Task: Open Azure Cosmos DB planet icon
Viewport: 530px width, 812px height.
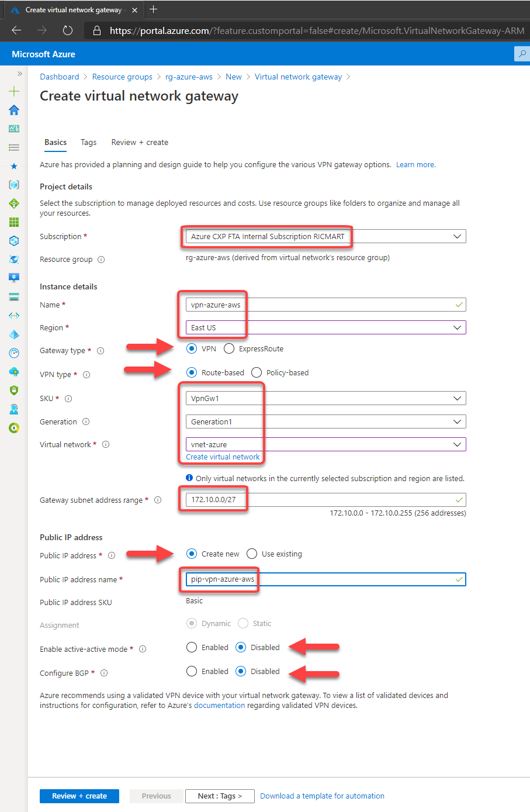Action: coord(14,260)
